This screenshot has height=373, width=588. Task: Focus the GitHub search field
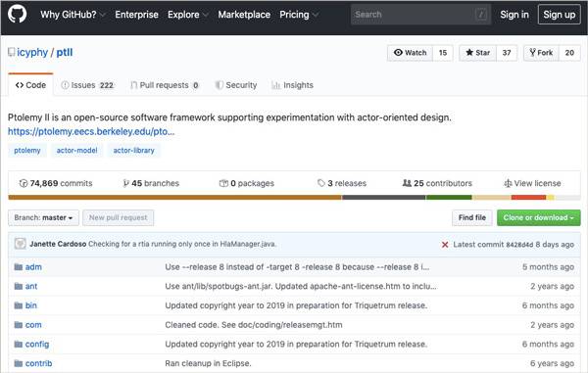(420, 15)
